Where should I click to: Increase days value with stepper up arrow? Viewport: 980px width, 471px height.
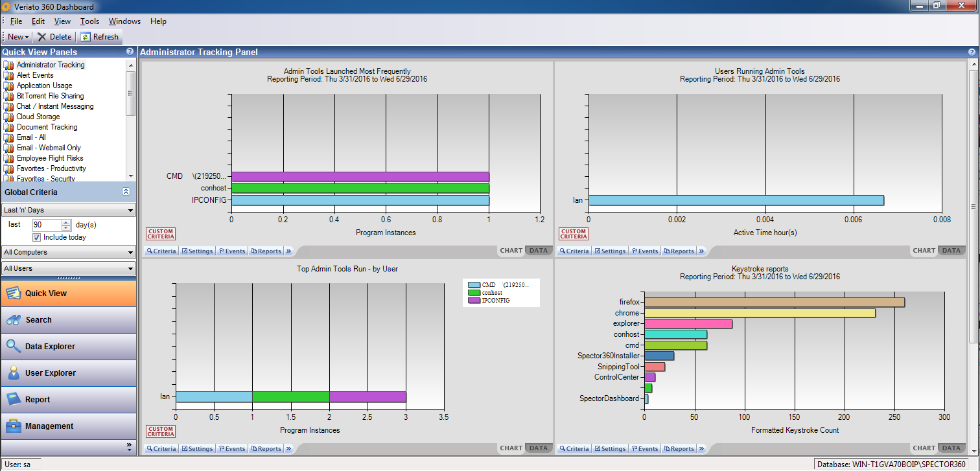pyautogui.click(x=66, y=222)
